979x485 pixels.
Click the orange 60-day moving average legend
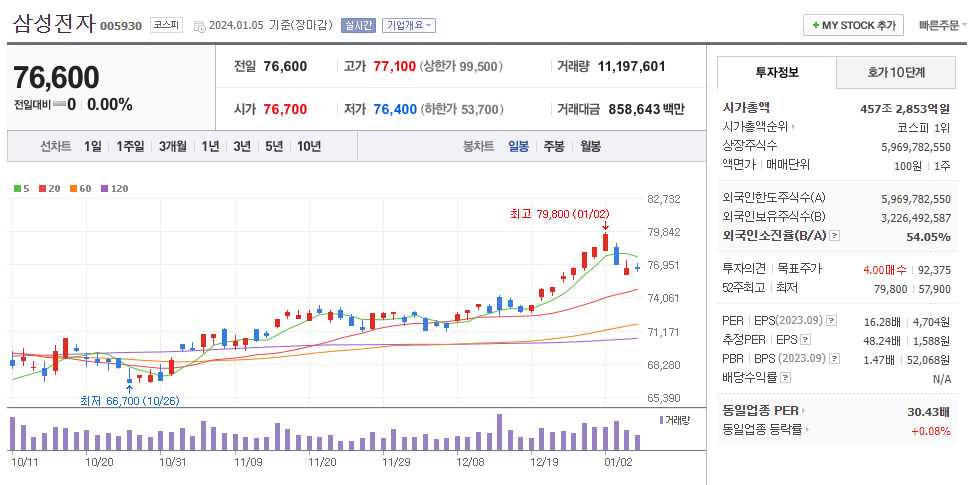pos(80,188)
